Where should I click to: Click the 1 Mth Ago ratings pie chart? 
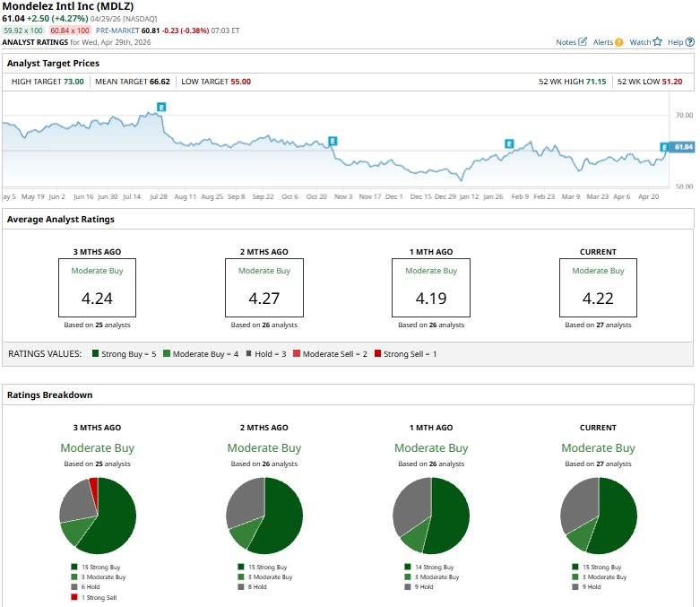click(x=431, y=516)
